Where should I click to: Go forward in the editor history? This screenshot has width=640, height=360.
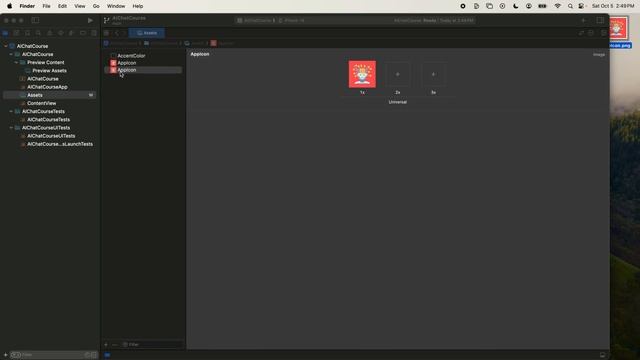click(x=124, y=33)
